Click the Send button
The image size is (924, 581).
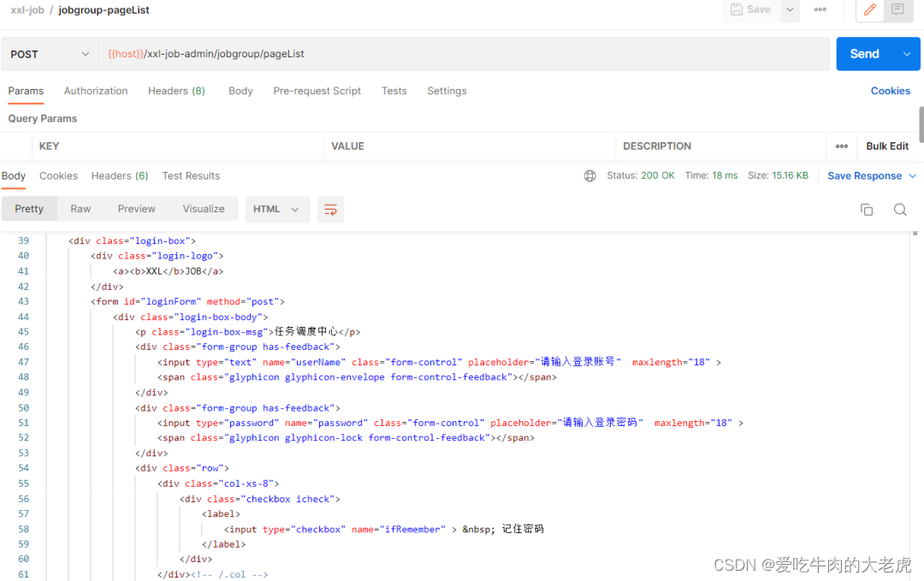pyautogui.click(x=864, y=53)
